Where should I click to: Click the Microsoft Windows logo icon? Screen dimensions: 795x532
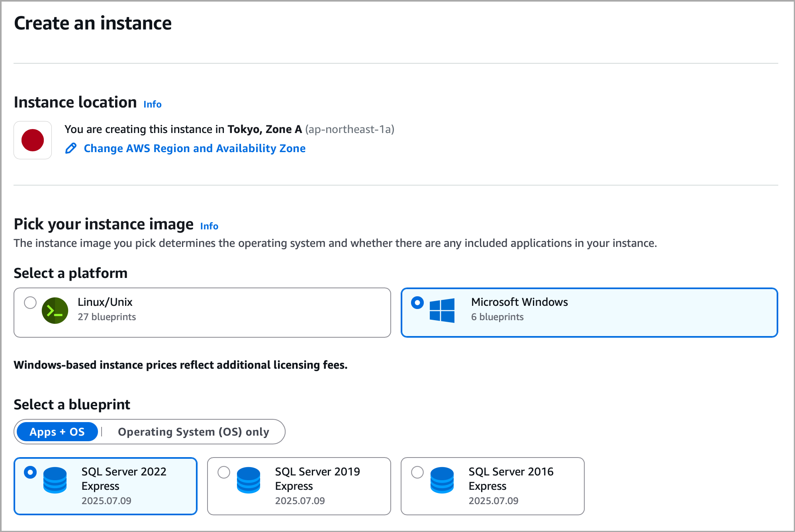(x=442, y=311)
